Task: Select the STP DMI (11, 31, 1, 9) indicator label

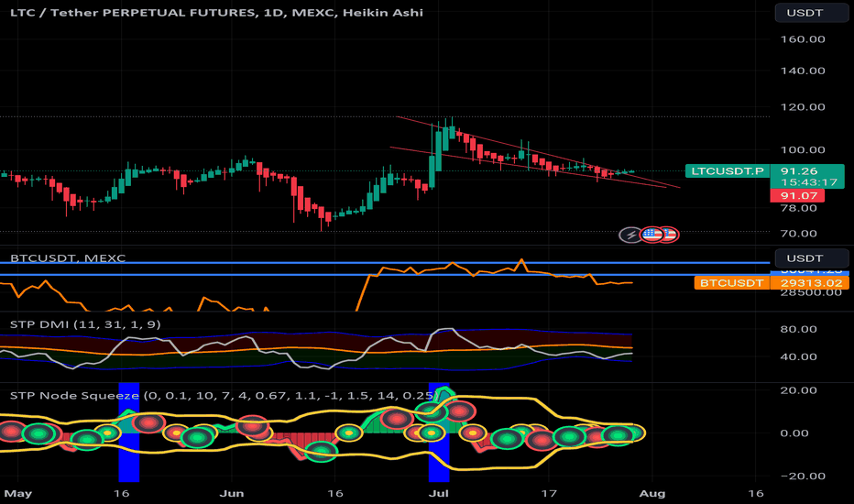Action: tap(85, 324)
